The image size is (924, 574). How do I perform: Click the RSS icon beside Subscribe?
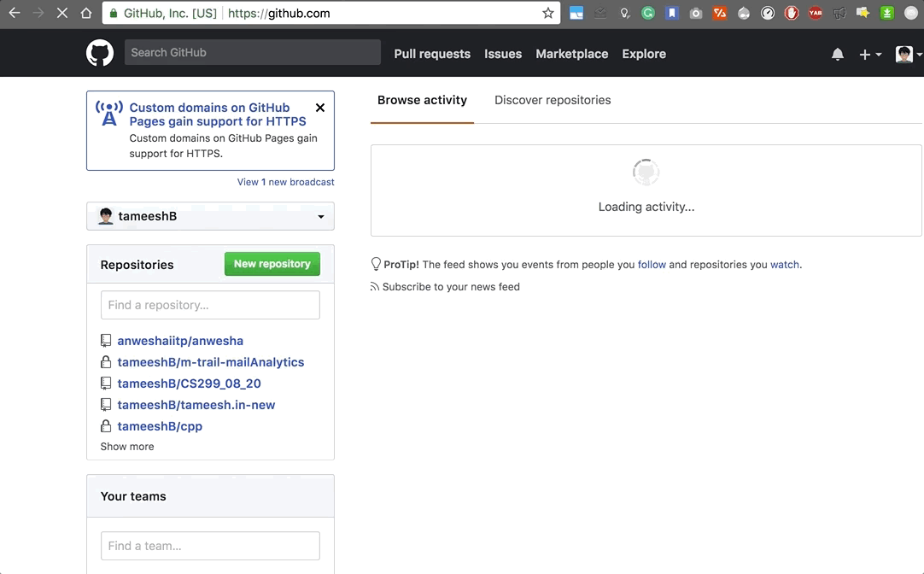(374, 286)
